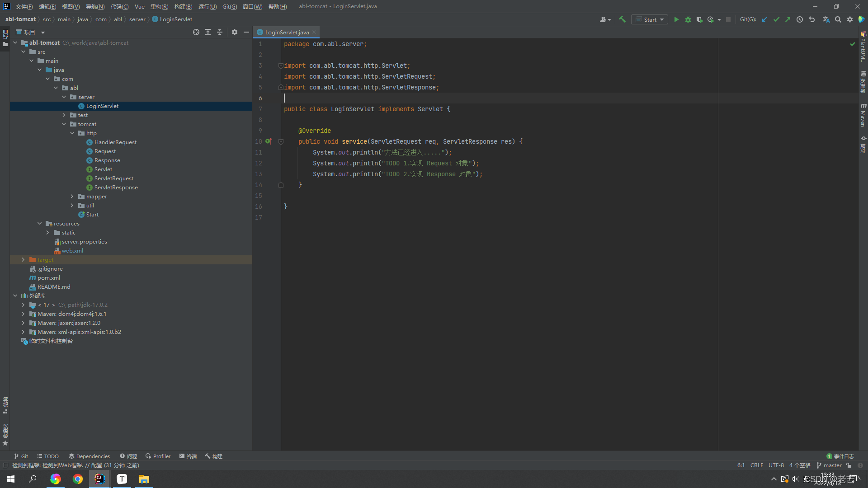The image size is (868, 488).
Task: Click the Git push arrow icon
Action: tap(788, 19)
